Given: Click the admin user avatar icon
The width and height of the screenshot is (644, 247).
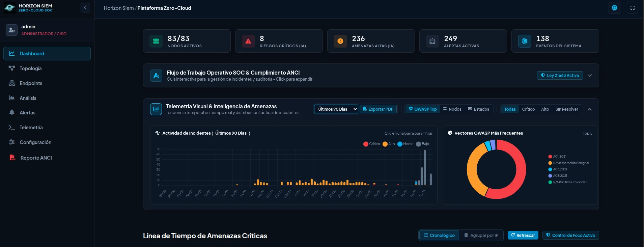Looking at the screenshot, I should (x=12, y=30).
